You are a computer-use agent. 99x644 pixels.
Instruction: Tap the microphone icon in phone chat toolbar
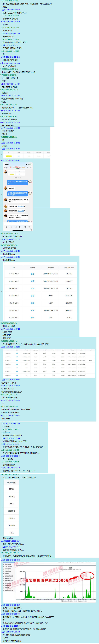[6, 227]
